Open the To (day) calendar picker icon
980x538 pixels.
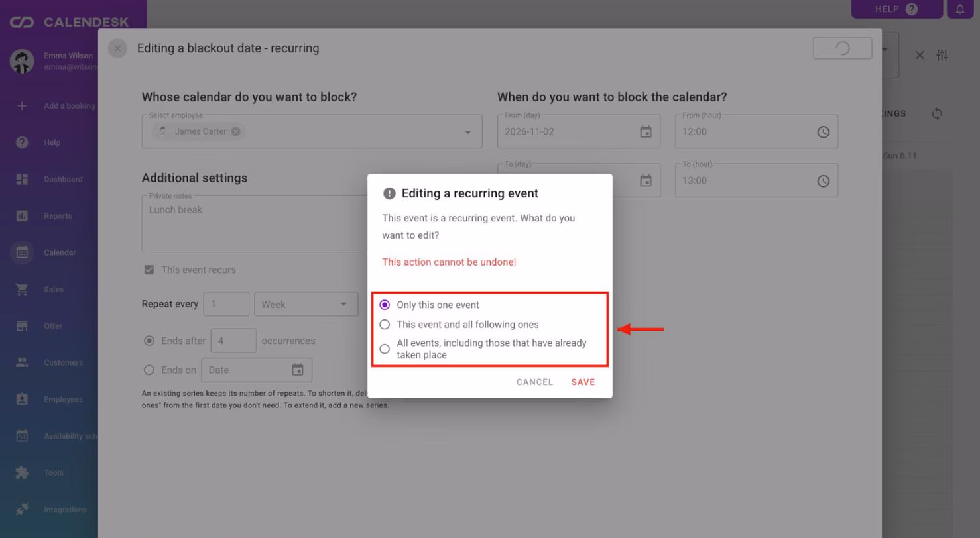coord(646,181)
